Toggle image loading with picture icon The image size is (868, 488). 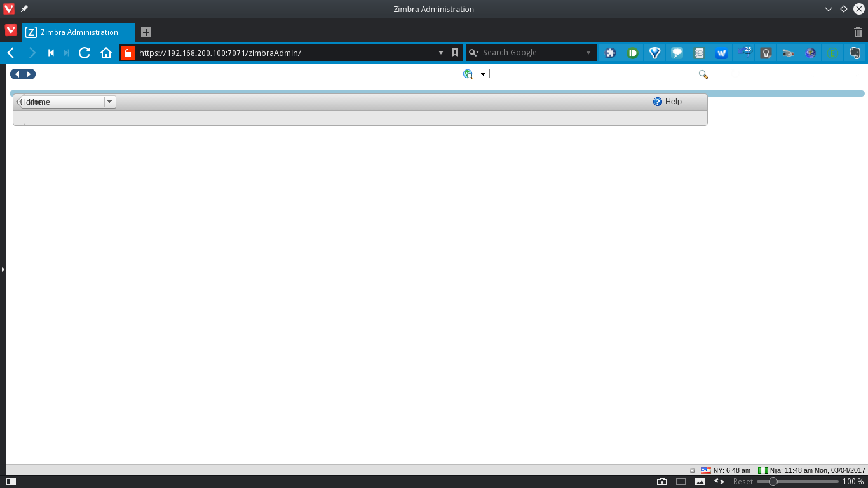[700, 482]
